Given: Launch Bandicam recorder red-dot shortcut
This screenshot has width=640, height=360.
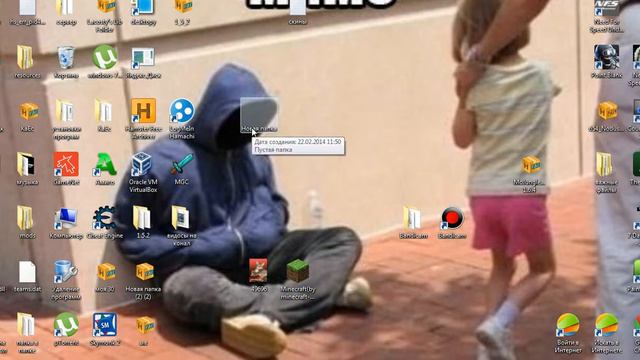Looking at the screenshot, I should coord(451,222).
